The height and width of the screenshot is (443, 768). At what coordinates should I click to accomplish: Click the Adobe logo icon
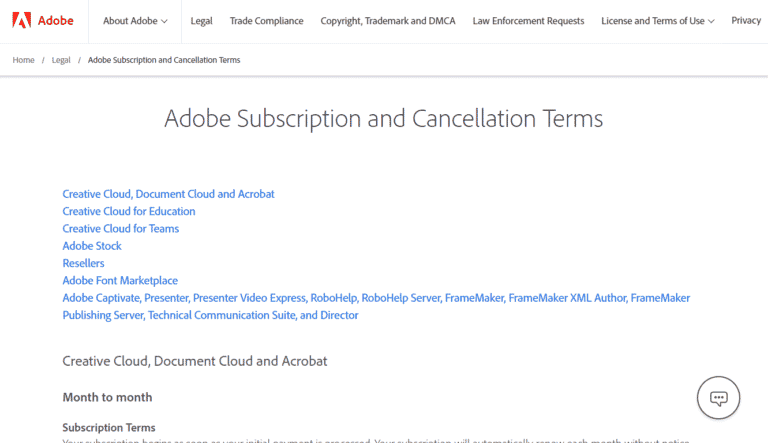pos(19,20)
